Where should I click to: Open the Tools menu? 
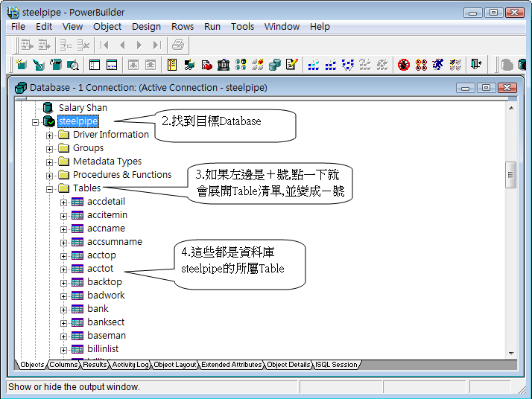(242, 27)
